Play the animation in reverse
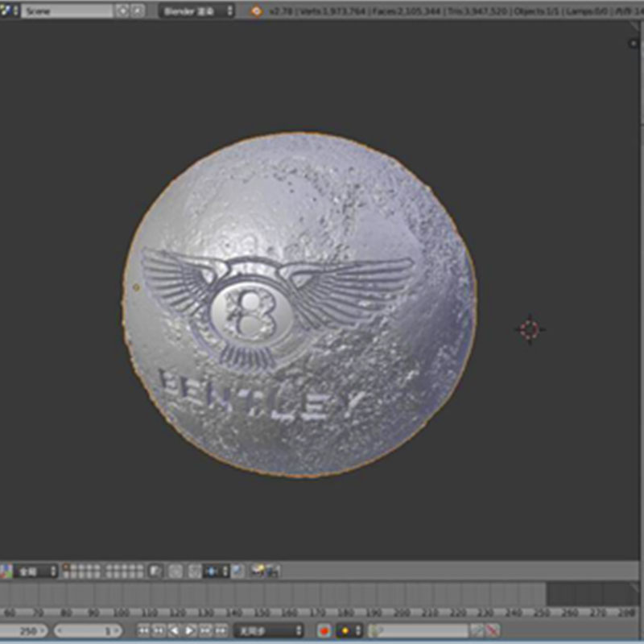This screenshot has height=644, width=644. [x=174, y=630]
